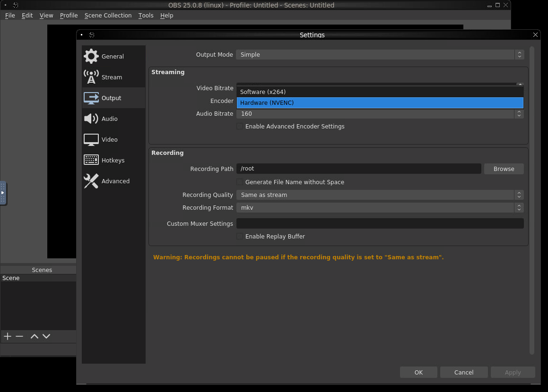This screenshot has width=548, height=392.
Task: Select the Advanced settings section
Action: coord(116,181)
